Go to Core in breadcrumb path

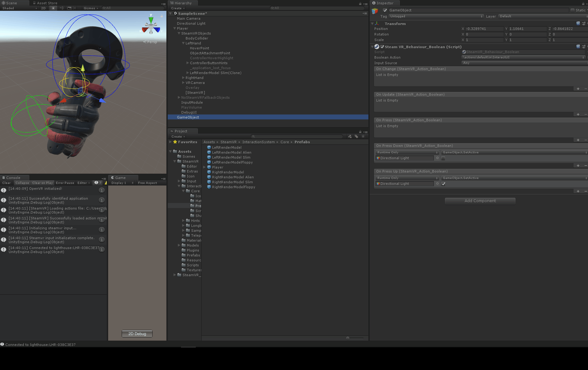pos(285,142)
